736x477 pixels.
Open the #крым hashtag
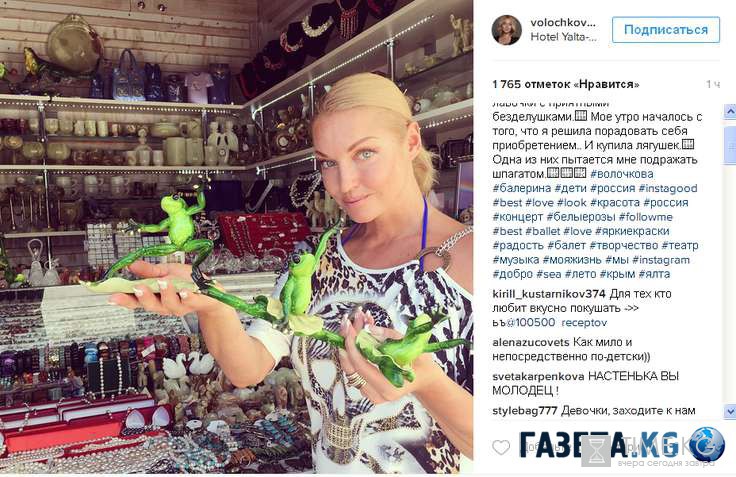point(617,274)
